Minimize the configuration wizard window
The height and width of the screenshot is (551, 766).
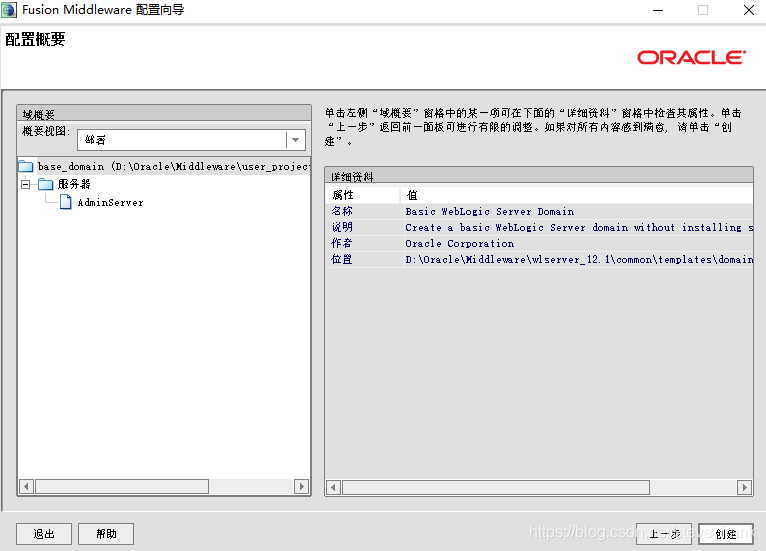click(658, 10)
